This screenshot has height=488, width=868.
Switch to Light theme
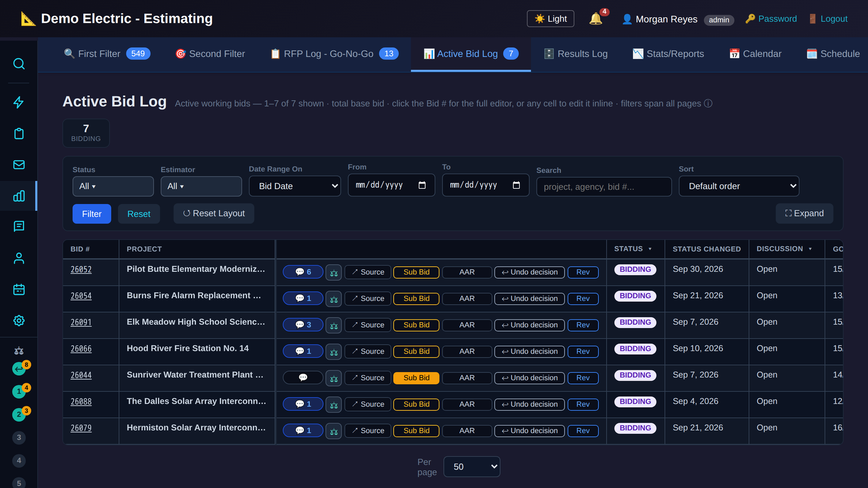551,19
